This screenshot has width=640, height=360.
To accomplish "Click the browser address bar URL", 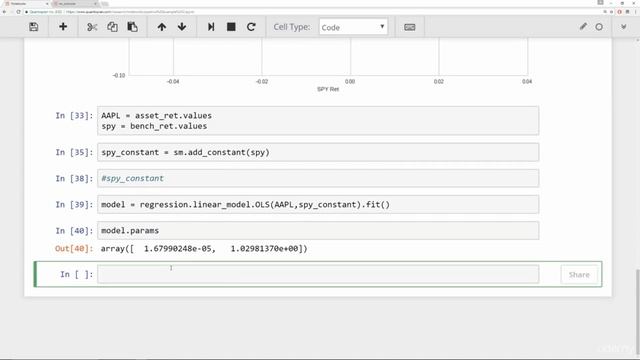I will [131, 12].
